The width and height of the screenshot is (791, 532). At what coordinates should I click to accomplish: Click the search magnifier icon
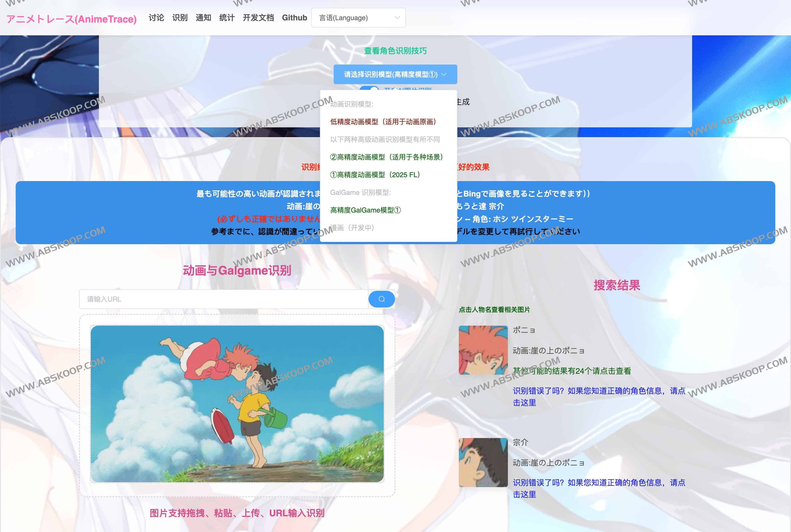click(382, 299)
